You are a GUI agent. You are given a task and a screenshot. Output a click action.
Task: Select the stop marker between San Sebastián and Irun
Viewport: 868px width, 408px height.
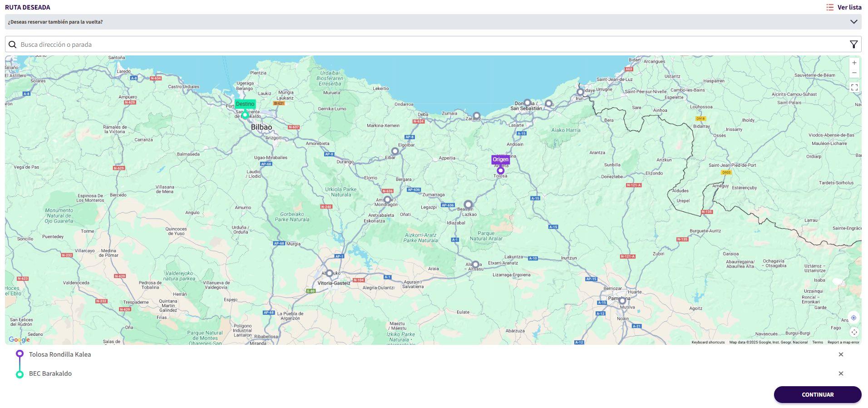[548, 104]
